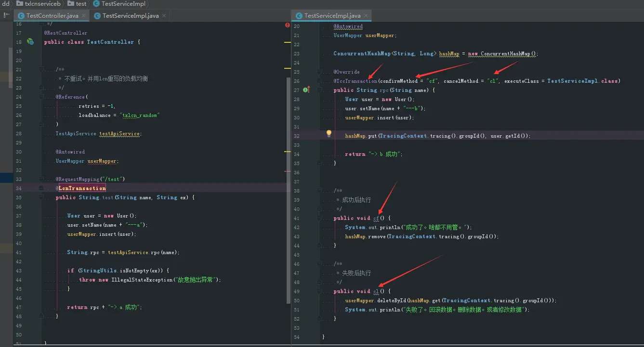Click the red error indicator above TestController's scrollbar

[x=288, y=25]
